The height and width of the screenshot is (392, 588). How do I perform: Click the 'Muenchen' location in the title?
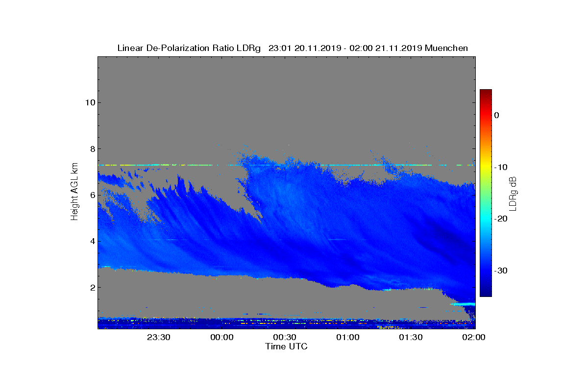pos(446,48)
